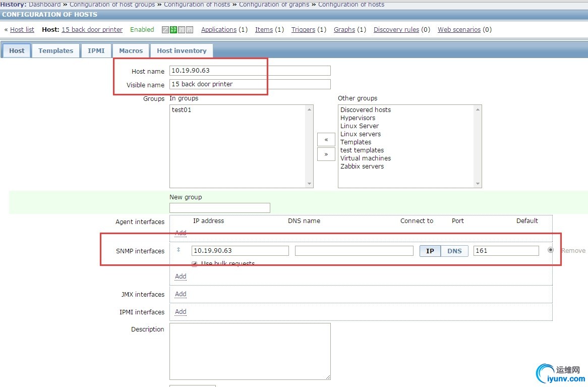Select Linux servers in Other groups
This screenshot has width=588, height=387.
[361, 134]
